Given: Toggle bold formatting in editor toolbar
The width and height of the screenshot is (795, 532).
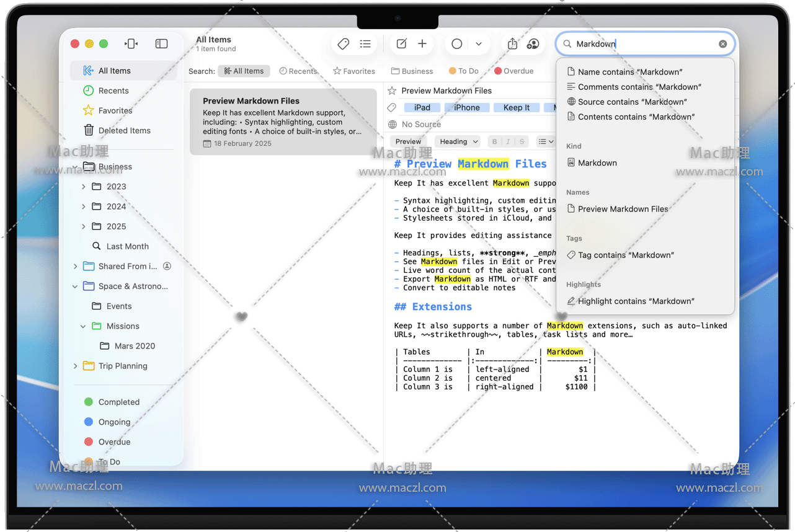Looking at the screenshot, I should point(494,142).
